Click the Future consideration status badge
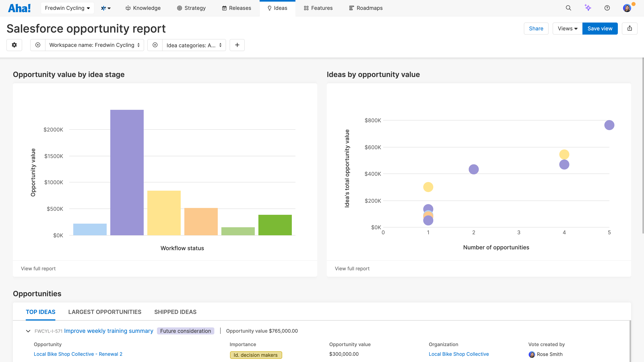The height and width of the screenshot is (362, 644). coord(186,331)
